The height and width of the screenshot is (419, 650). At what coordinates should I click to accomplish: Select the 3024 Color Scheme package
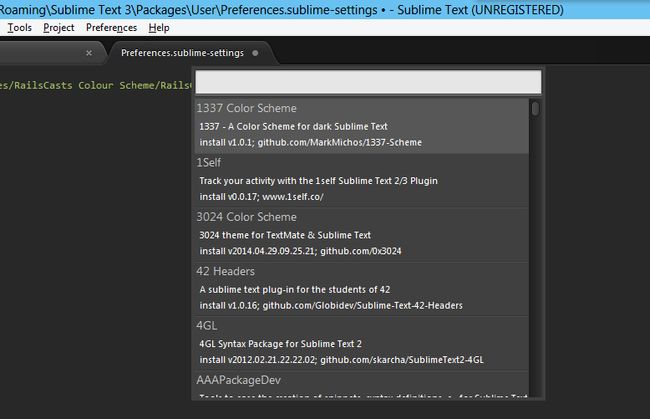(362, 234)
